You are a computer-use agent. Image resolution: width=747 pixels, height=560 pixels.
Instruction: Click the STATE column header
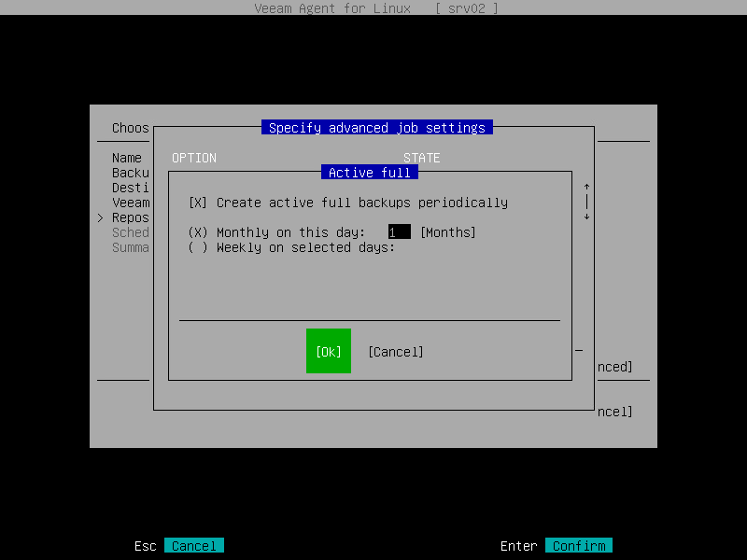422,158
